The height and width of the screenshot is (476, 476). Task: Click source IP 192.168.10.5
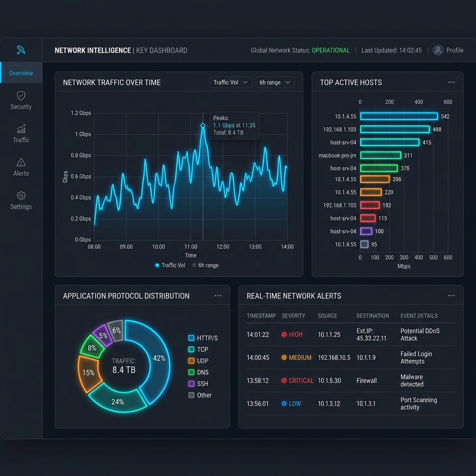coord(334,357)
